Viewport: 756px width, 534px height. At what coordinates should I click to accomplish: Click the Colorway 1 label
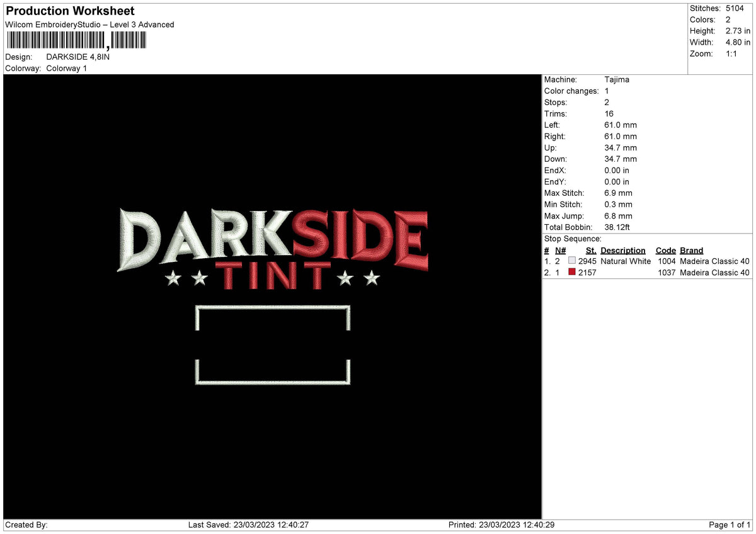(65, 68)
